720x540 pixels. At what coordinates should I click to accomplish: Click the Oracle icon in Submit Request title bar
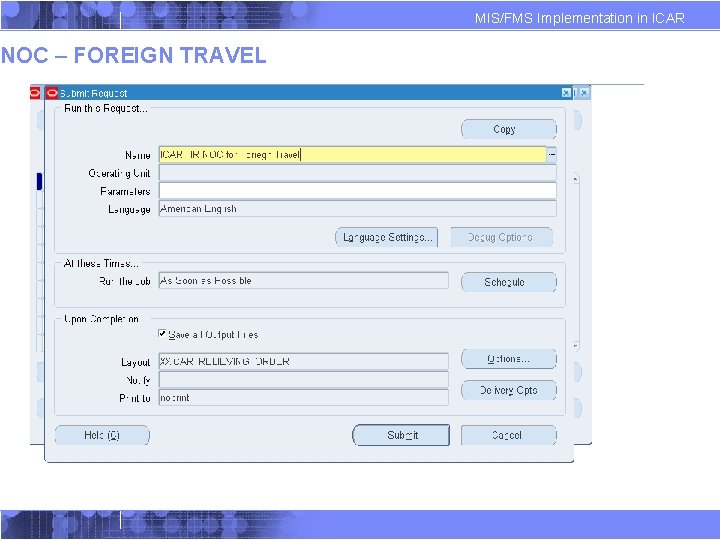tap(52, 93)
